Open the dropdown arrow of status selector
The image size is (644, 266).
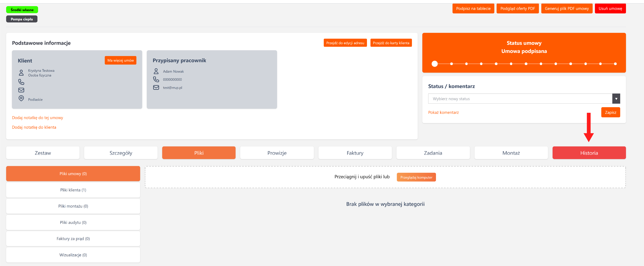616,99
